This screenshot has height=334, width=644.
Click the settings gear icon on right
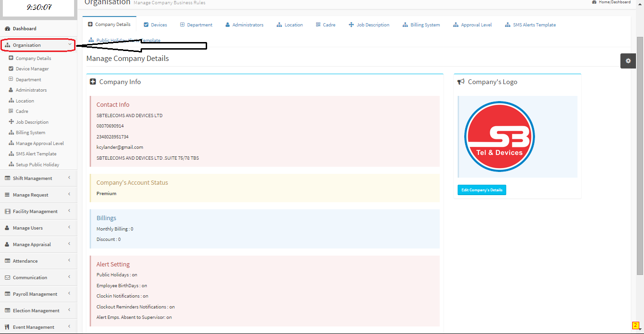[628, 61]
